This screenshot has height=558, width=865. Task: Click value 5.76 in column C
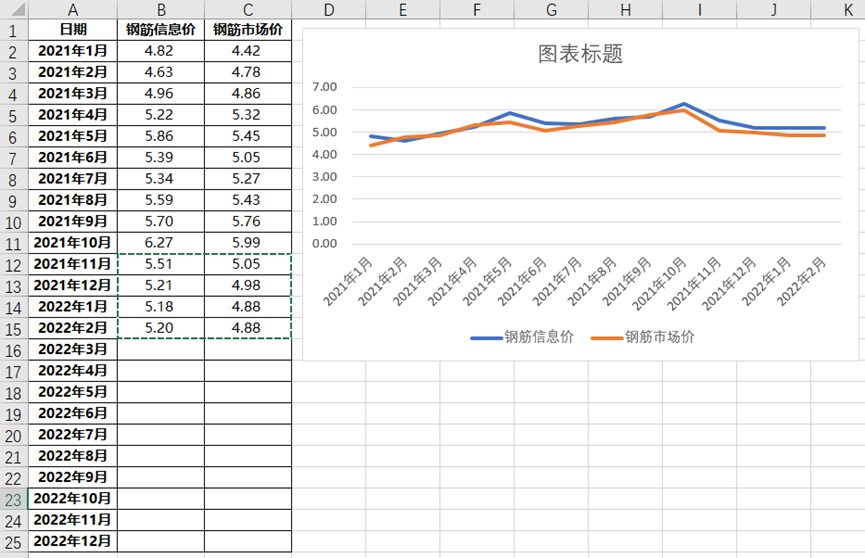pyautogui.click(x=248, y=221)
